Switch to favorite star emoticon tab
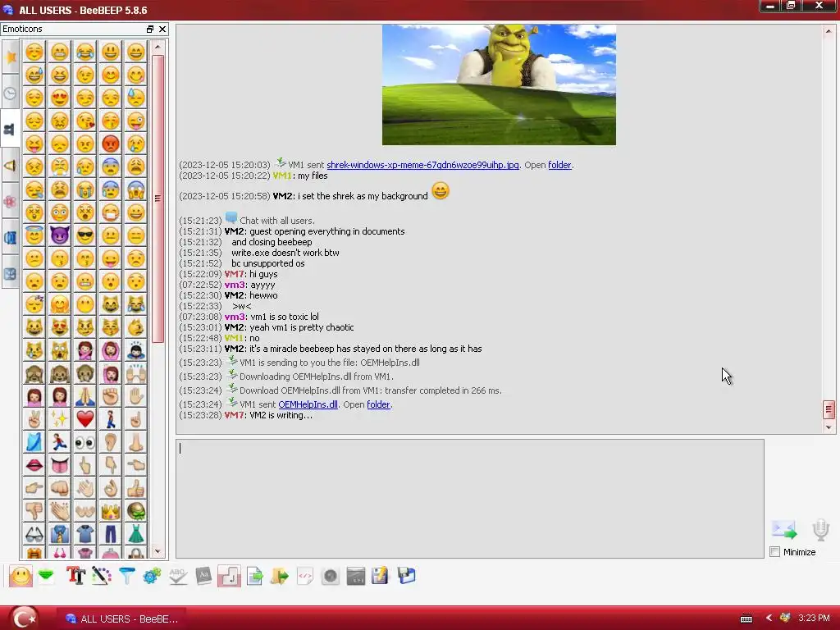Screen dimensions: 840x630 tap(10, 57)
